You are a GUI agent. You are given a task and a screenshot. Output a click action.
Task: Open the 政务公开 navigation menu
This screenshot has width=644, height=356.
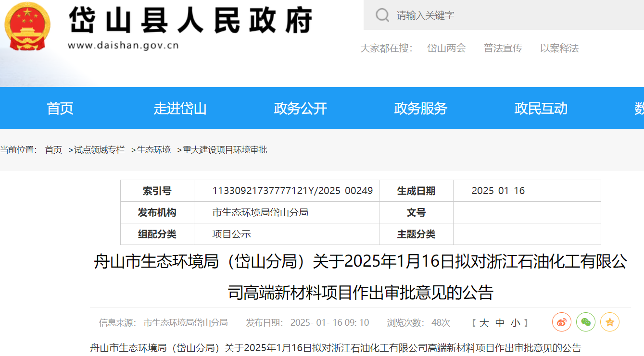click(301, 108)
